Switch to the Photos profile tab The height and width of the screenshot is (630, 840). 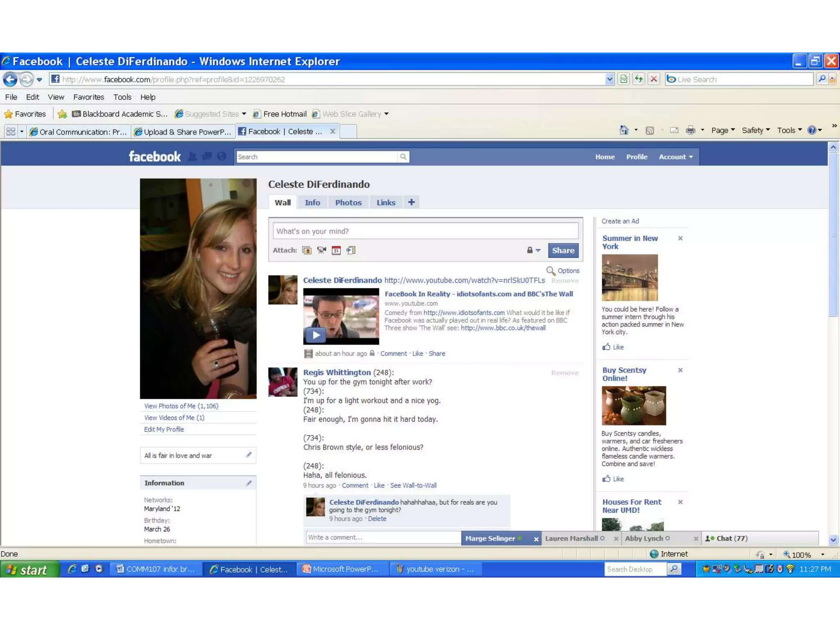(348, 203)
